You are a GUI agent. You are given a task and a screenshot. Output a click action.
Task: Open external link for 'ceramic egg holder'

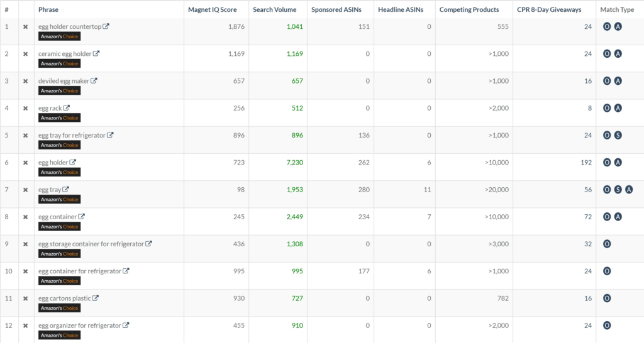96,53
